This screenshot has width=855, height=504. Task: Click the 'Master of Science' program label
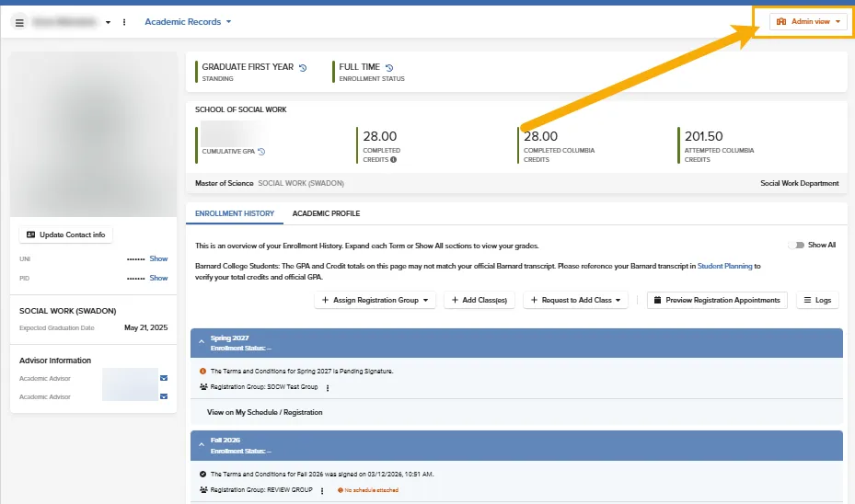coord(225,184)
